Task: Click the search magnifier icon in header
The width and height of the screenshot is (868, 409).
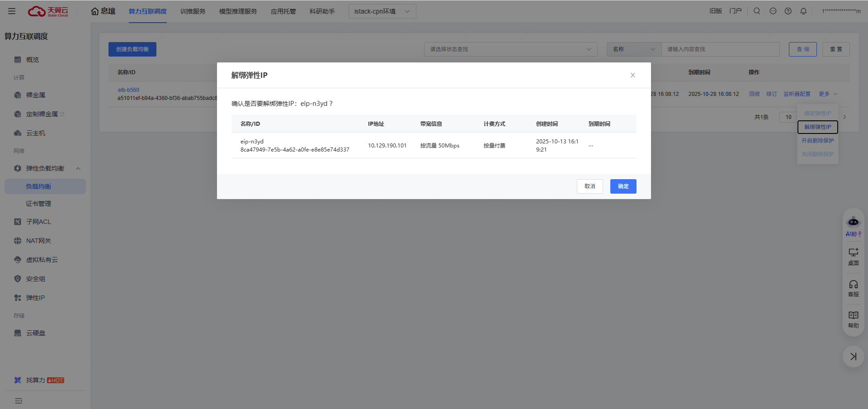Action: pos(757,11)
